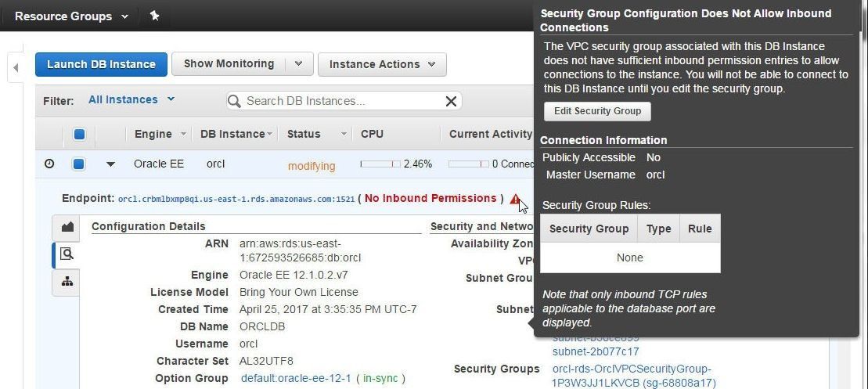868x389 pixels.
Task: Click the red warning triangle icon
Action: [x=515, y=199]
